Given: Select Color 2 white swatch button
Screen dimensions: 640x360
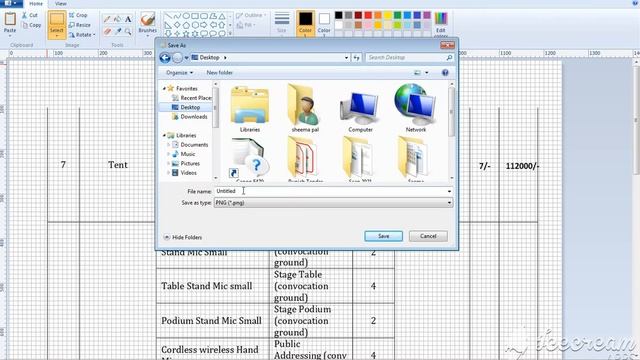Looking at the screenshot, I should (x=324, y=23).
